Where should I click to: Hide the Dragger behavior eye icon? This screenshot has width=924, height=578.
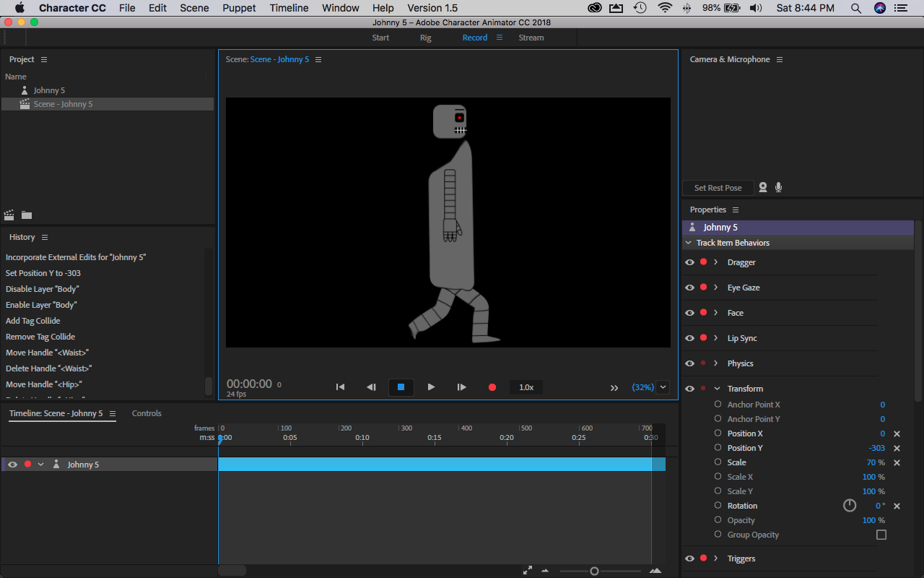coord(689,262)
